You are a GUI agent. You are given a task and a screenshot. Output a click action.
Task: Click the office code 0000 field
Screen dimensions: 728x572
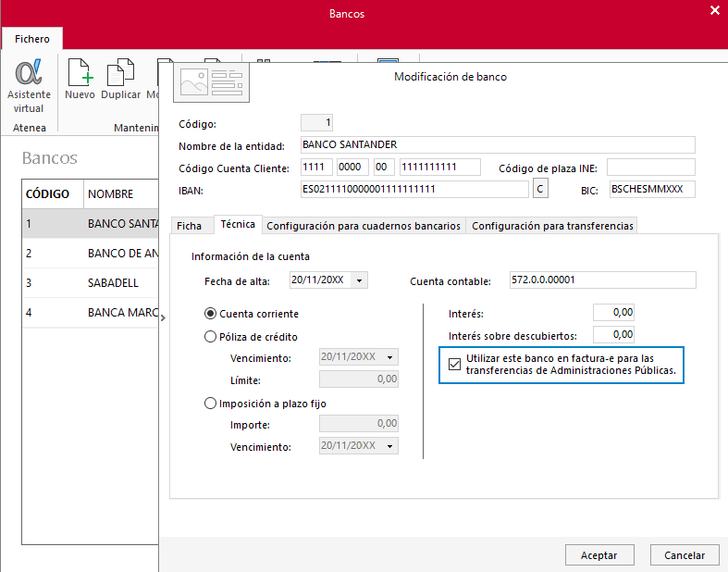[x=352, y=168]
